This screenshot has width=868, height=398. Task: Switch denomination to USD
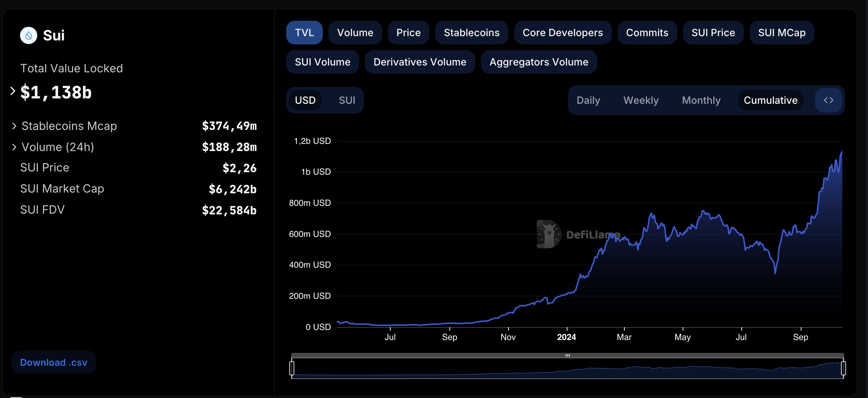tap(305, 100)
